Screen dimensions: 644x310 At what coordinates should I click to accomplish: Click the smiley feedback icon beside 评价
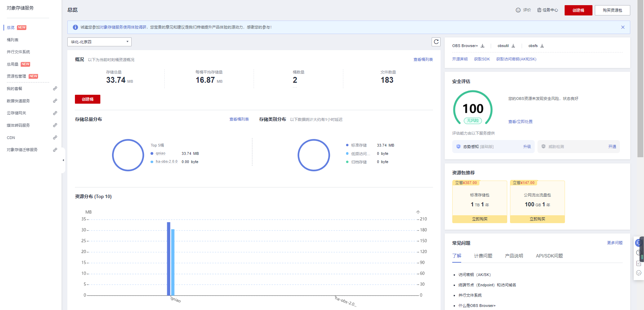[518, 10]
